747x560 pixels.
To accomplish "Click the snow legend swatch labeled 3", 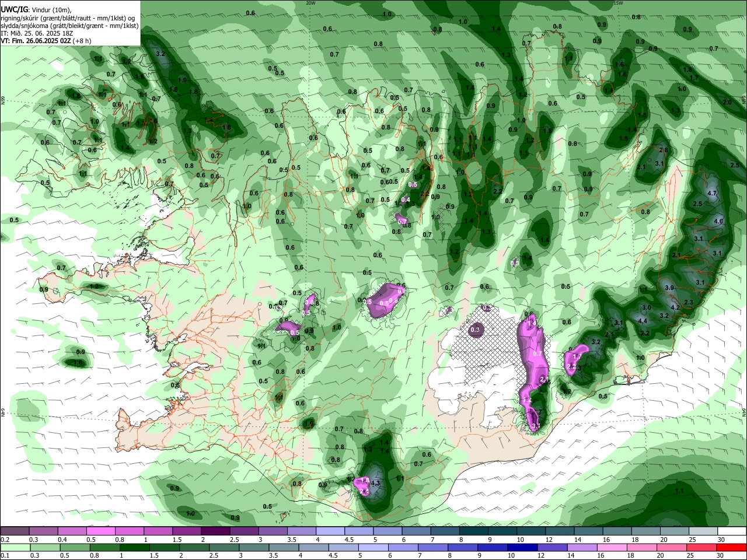I will tap(273, 531).
